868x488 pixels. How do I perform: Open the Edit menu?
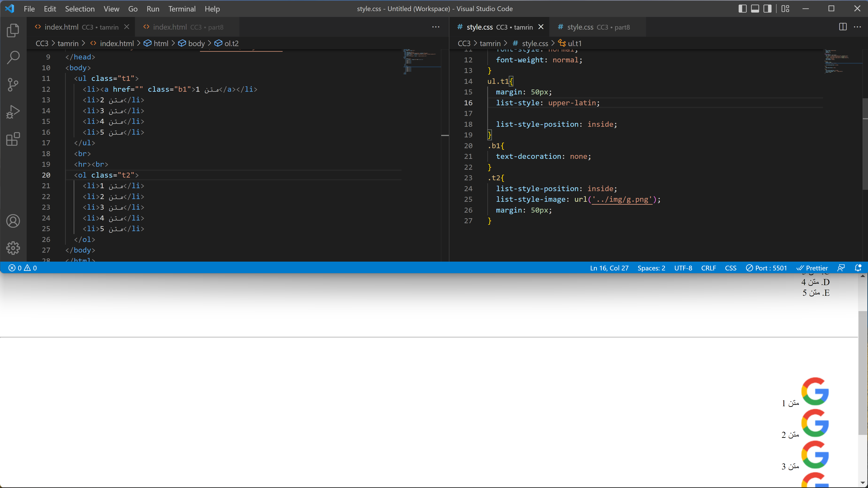coord(50,9)
